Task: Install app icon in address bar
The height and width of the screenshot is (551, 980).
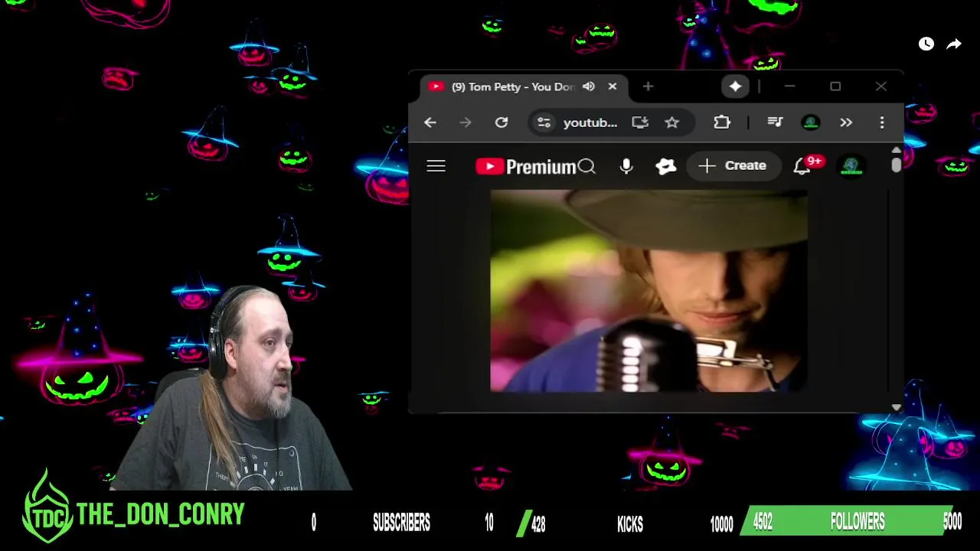Action: tap(640, 122)
